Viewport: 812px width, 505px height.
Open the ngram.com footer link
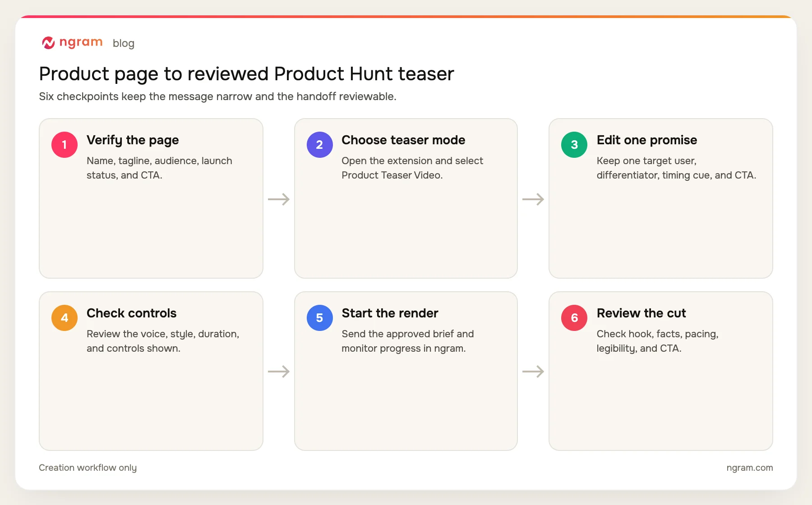click(750, 468)
